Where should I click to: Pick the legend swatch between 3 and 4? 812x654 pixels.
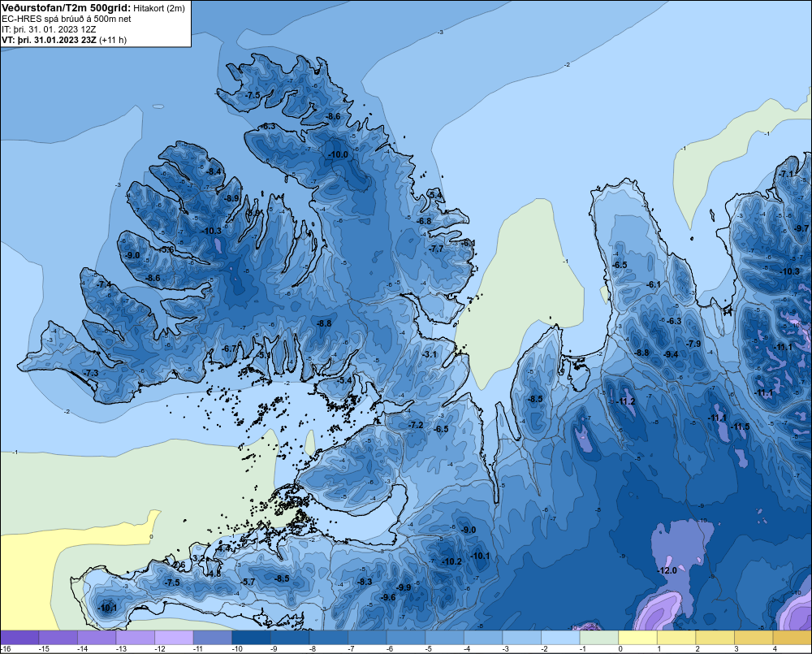754,637
